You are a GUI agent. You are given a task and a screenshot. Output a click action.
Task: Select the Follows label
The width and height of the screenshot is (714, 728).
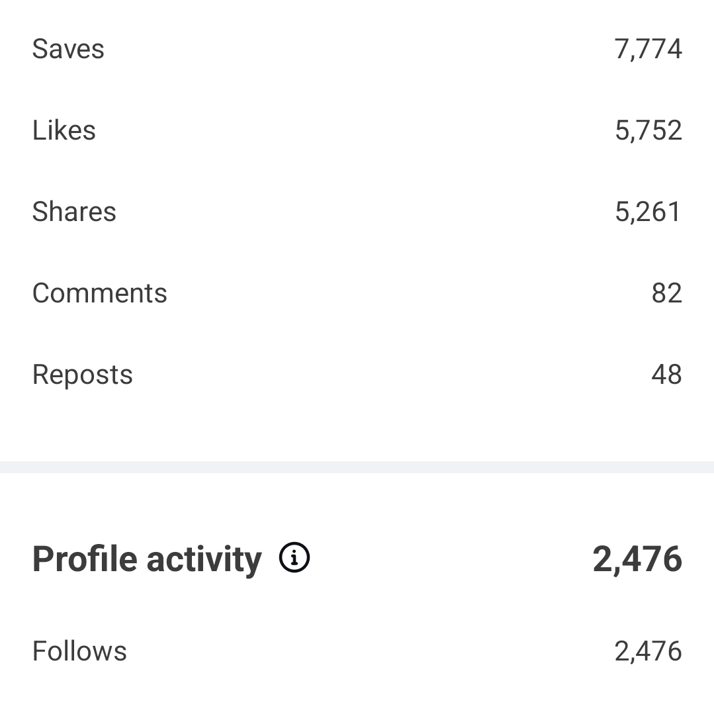(79, 651)
